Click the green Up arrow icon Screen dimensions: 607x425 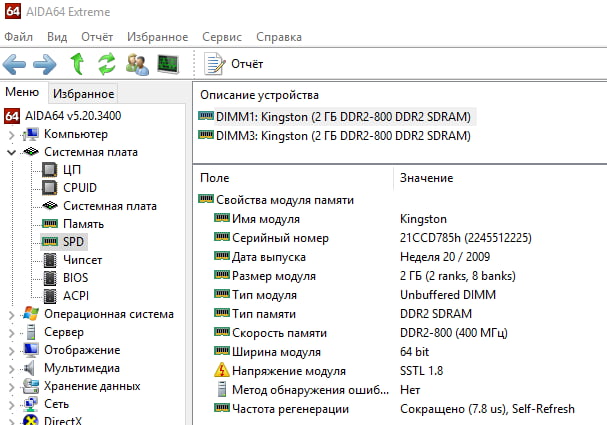pyautogui.click(x=76, y=64)
